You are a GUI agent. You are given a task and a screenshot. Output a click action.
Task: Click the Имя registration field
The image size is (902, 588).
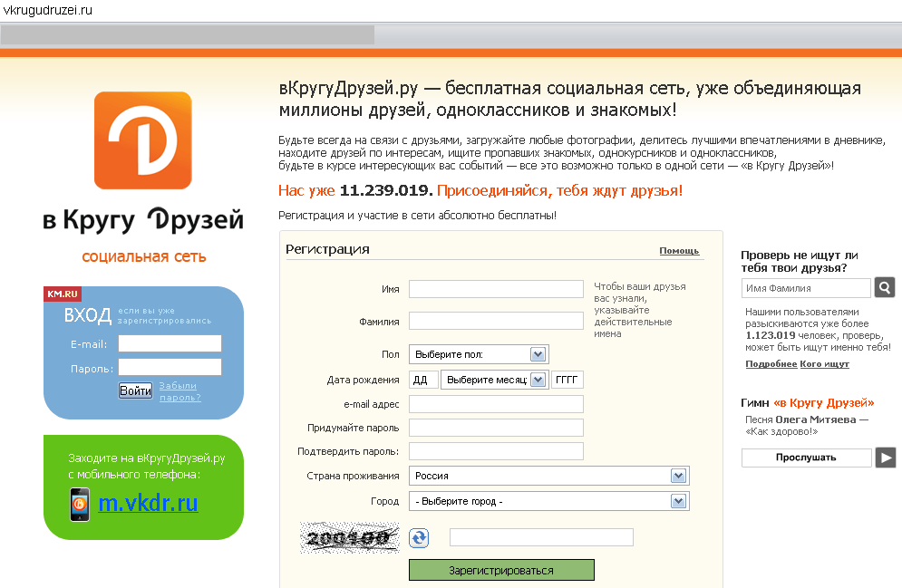coord(495,289)
